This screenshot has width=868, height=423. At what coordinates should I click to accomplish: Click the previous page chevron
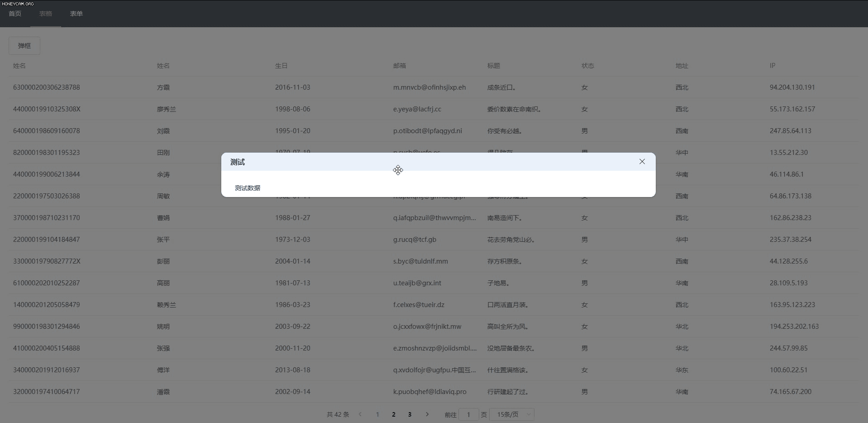click(360, 414)
